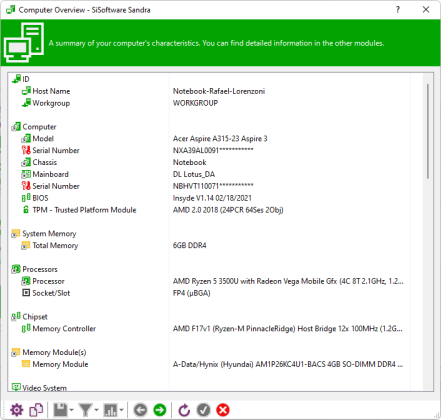Viewport: 441px width, 420px height.
Task: Click the help question mark button
Action: (x=398, y=10)
